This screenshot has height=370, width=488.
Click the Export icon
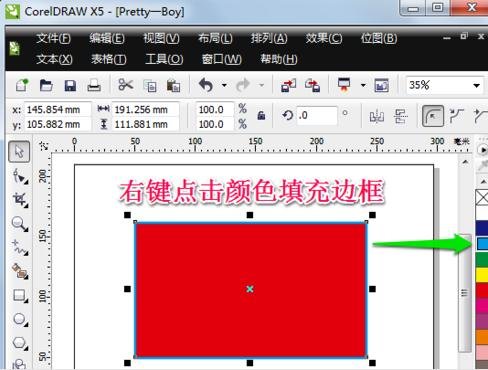click(x=312, y=85)
